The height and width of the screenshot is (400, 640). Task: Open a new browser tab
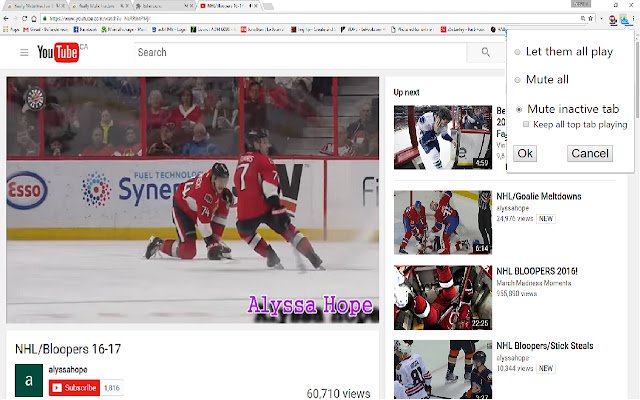(268, 7)
